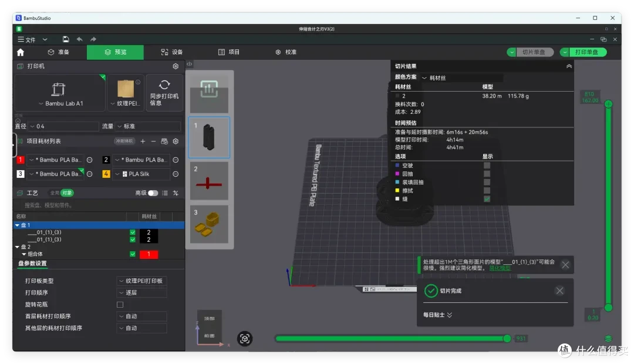Collapse the 盘 1 tree node
The width and height of the screenshot is (634, 364).
pos(18,225)
